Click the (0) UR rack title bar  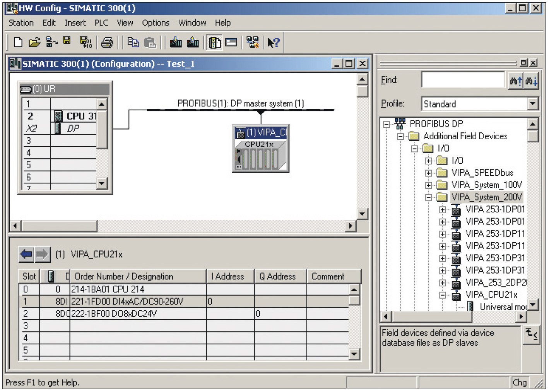click(x=65, y=89)
